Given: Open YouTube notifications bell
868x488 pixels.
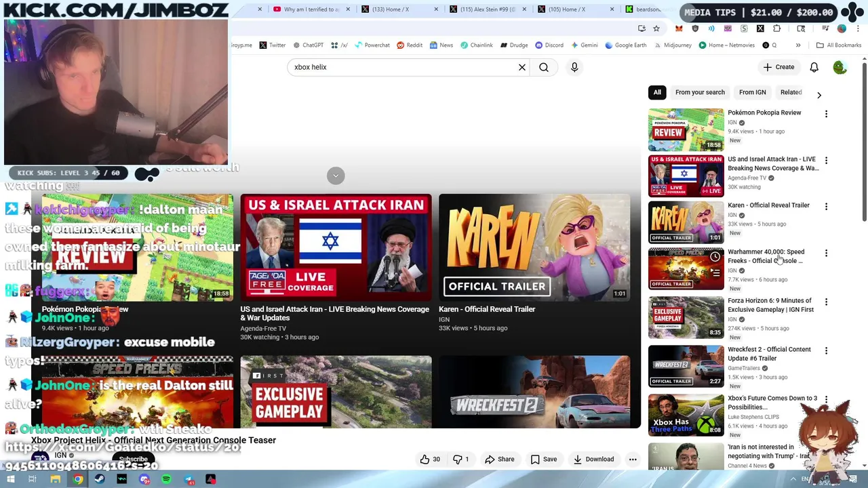Looking at the screenshot, I should point(814,67).
